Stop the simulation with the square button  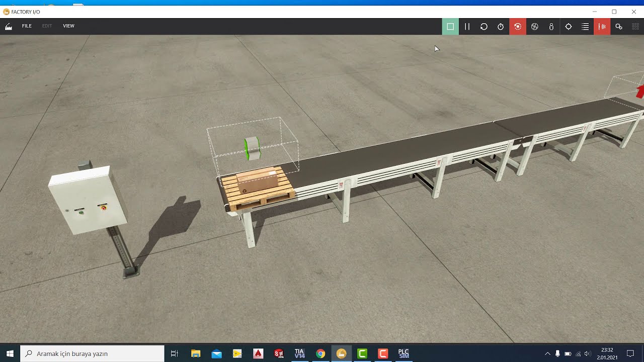450,27
